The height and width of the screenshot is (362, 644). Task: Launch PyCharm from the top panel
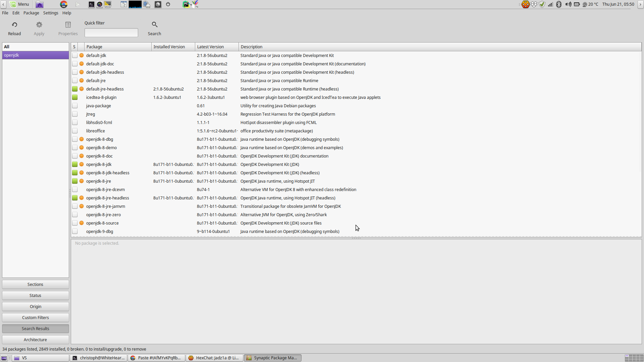pos(186,4)
